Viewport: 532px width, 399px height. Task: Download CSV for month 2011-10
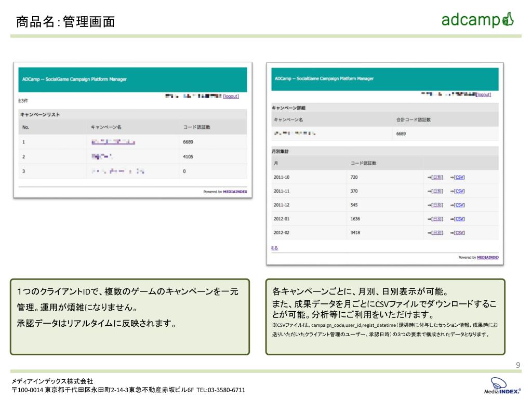459,177
